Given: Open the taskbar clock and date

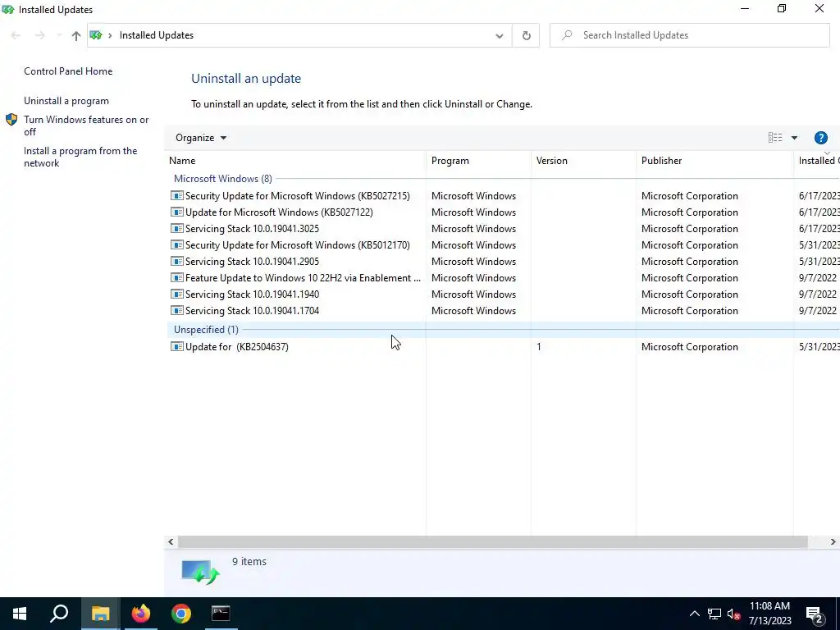Looking at the screenshot, I should click(x=769, y=614).
